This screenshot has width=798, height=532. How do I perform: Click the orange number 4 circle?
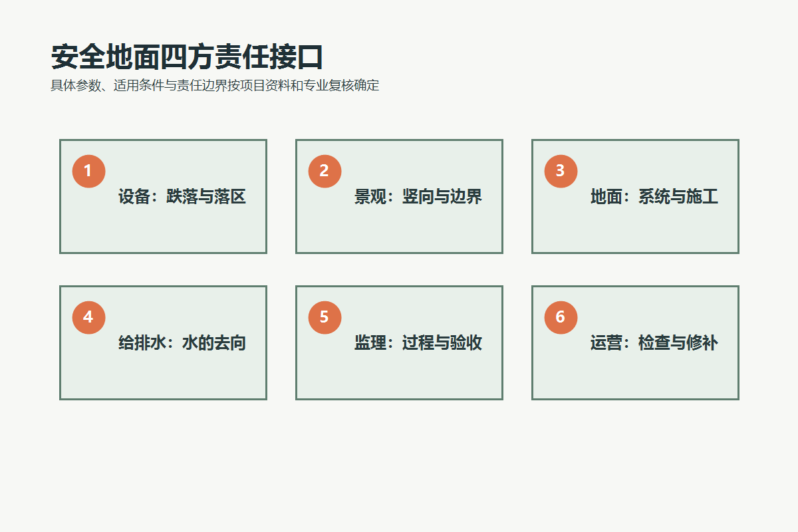88,317
